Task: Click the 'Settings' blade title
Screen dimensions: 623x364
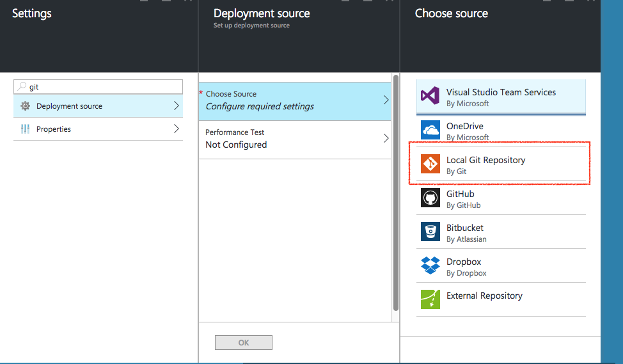Action: tap(32, 13)
